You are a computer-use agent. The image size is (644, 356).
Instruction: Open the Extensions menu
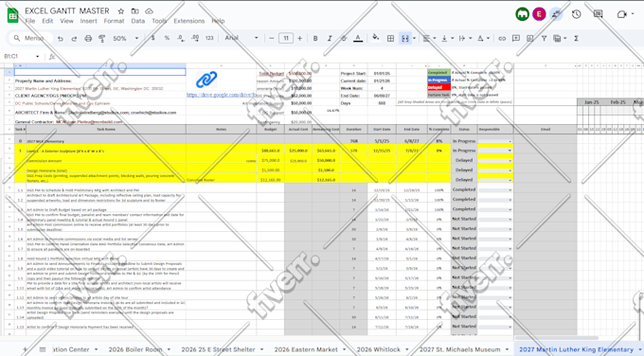pos(188,21)
